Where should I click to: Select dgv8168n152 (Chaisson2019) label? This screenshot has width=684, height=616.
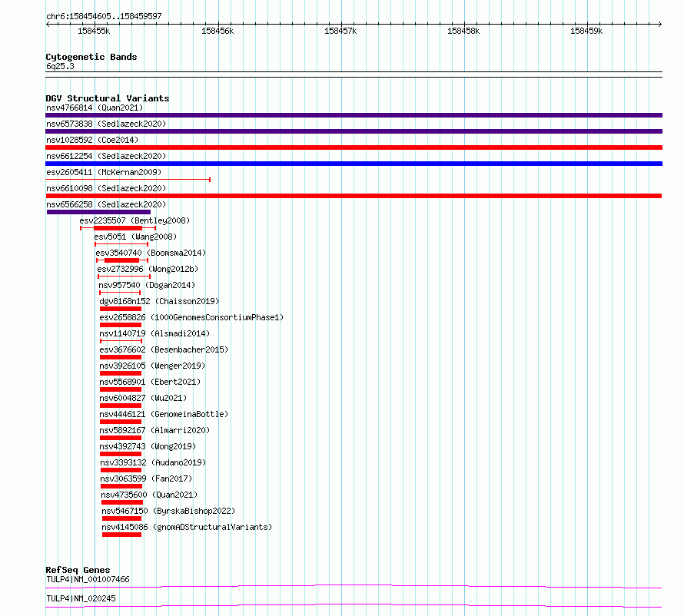pyautogui.click(x=159, y=301)
